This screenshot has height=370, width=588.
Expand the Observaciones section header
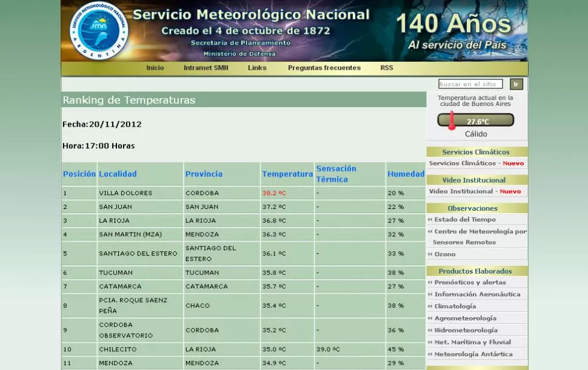point(476,208)
